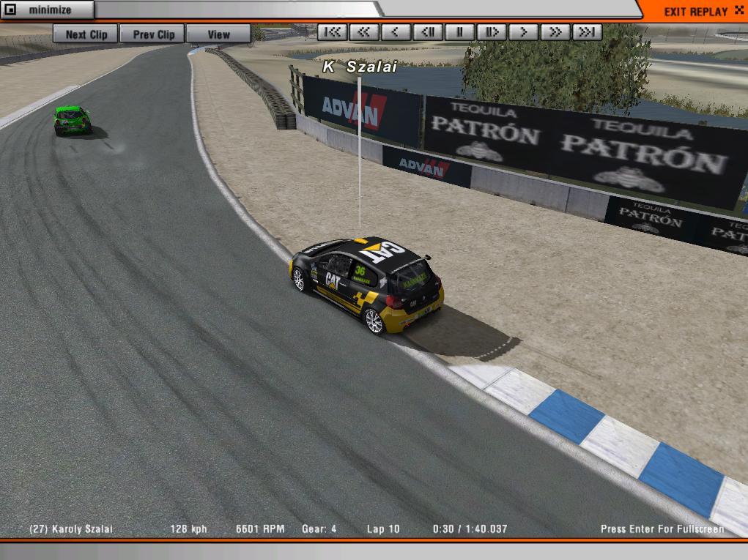
Task: Pause the replay playback
Action: pos(460,32)
